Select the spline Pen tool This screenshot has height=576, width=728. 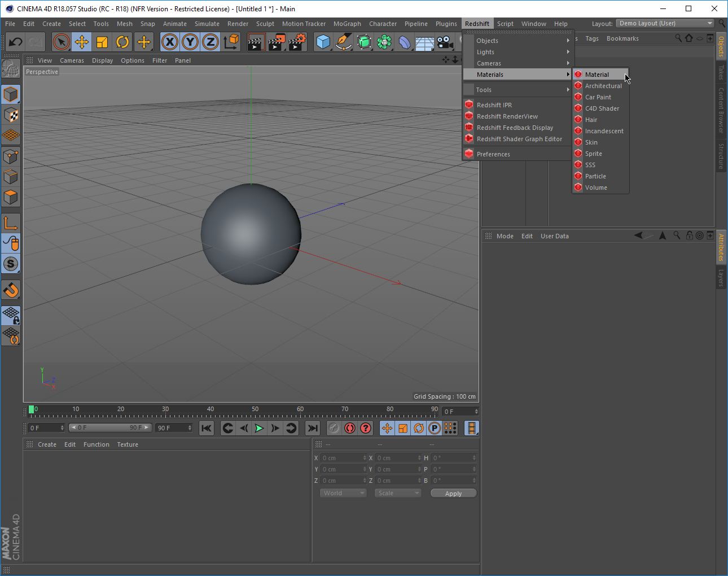point(344,42)
